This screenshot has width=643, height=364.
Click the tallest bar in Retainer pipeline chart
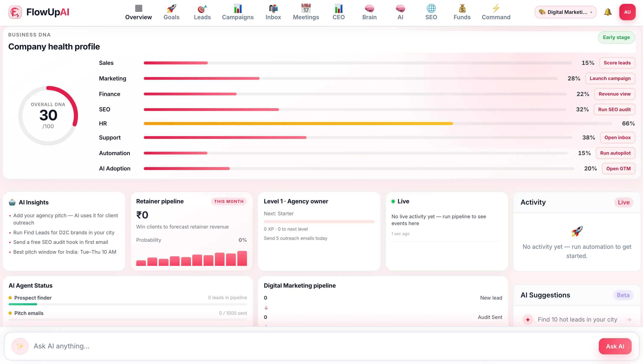point(242,258)
